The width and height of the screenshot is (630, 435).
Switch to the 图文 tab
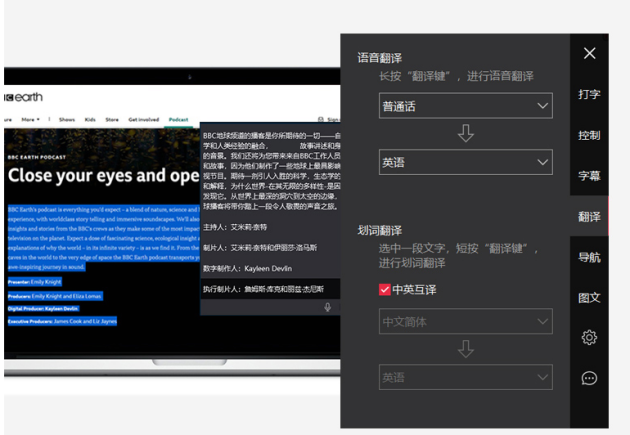tap(589, 298)
